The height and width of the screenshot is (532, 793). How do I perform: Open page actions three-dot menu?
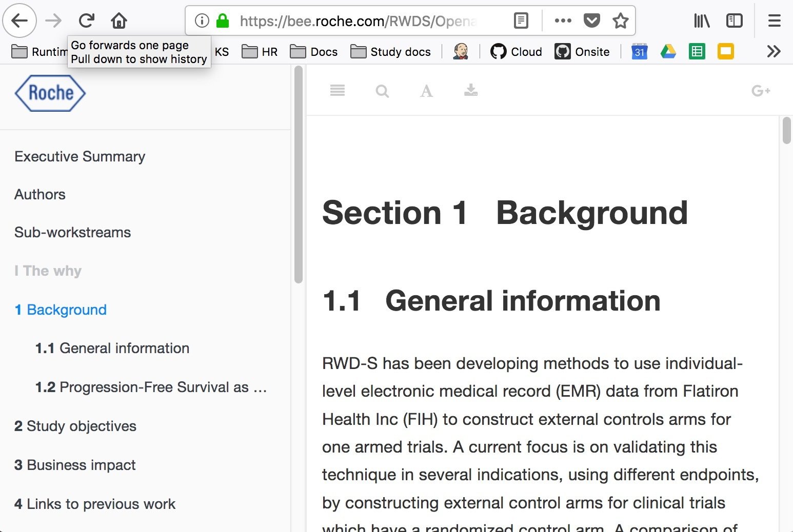(x=563, y=21)
